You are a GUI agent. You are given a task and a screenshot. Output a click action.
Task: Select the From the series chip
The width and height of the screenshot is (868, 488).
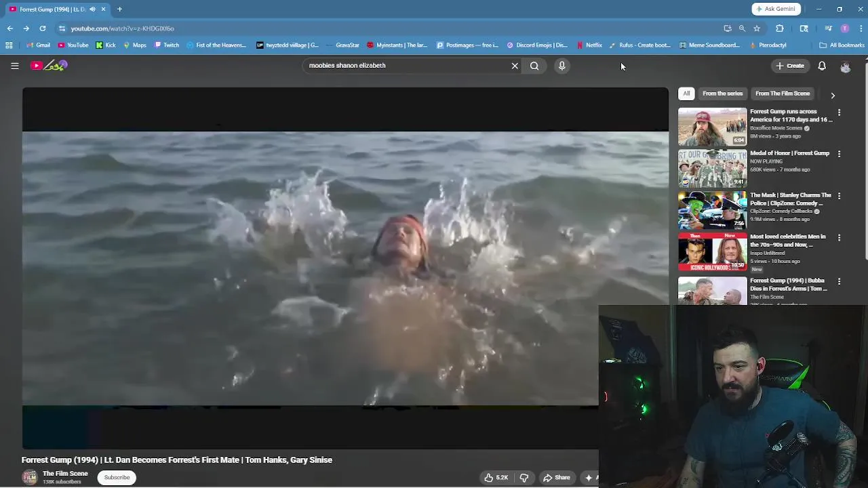(722, 94)
